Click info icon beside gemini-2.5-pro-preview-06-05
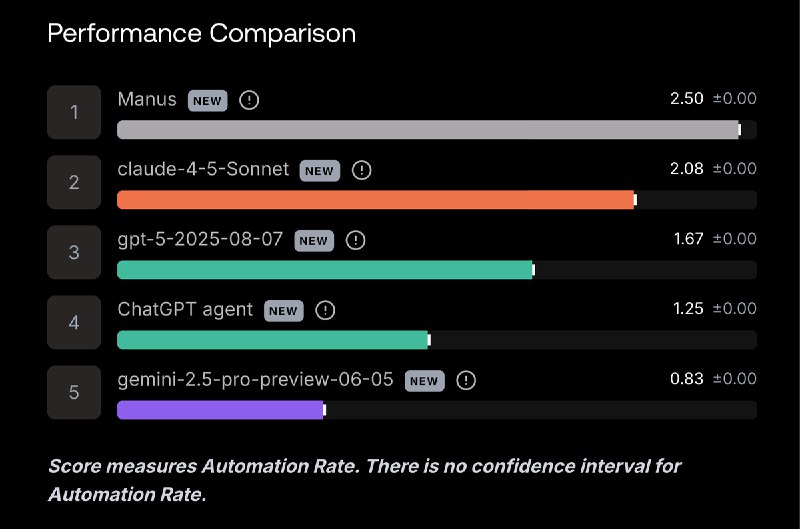Image resolution: width=800 pixels, height=529 pixels. pyautogui.click(x=466, y=380)
